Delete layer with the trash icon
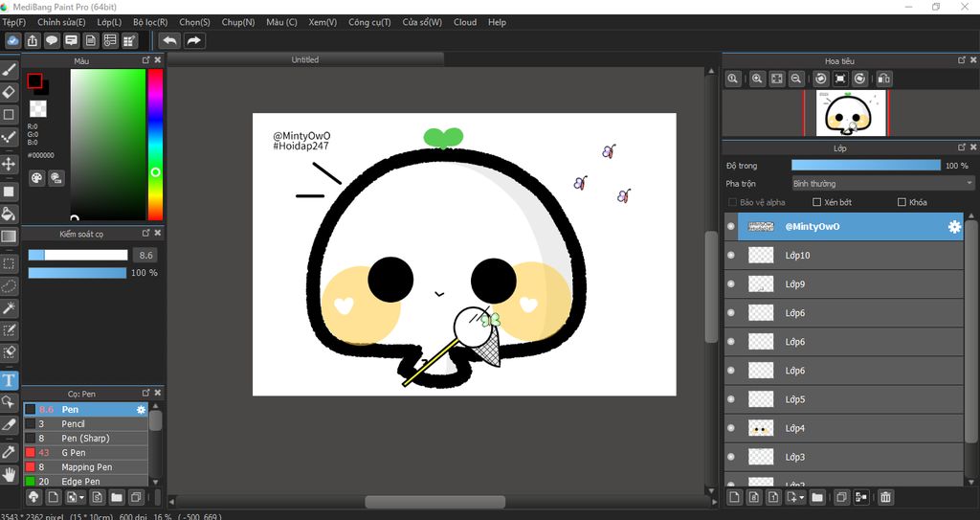The width and height of the screenshot is (980, 520). pos(885,497)
